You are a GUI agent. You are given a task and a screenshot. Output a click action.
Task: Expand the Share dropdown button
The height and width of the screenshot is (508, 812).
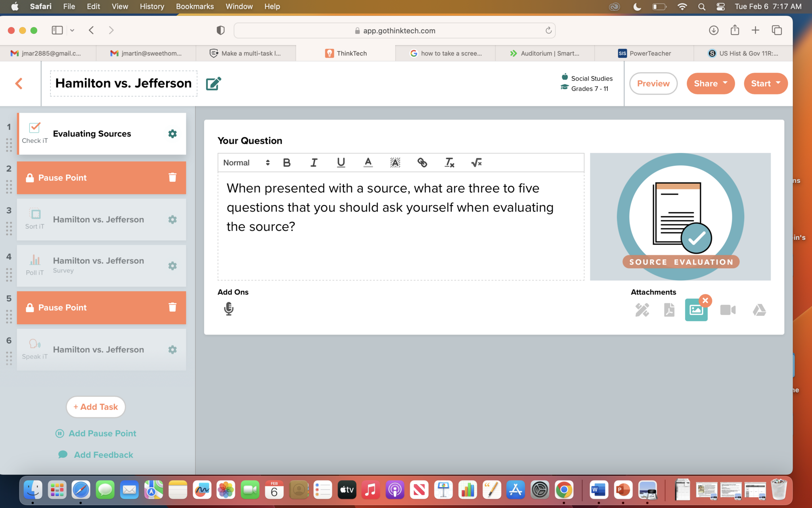pos(710,83)
